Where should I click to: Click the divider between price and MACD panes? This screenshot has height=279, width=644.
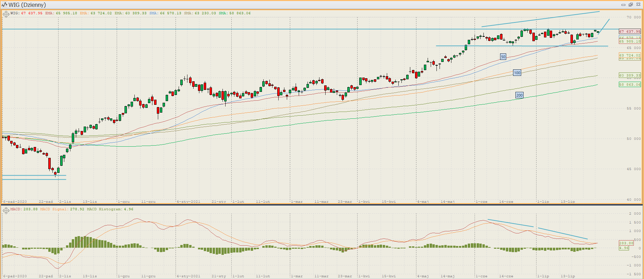coord(322,204)
